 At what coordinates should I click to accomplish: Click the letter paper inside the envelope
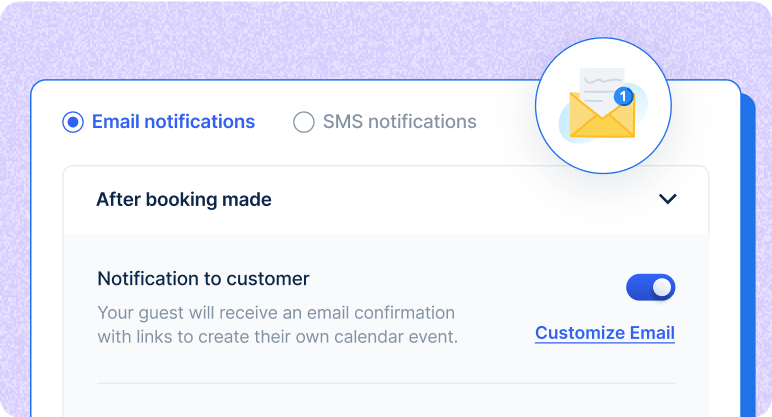point(602,85)
